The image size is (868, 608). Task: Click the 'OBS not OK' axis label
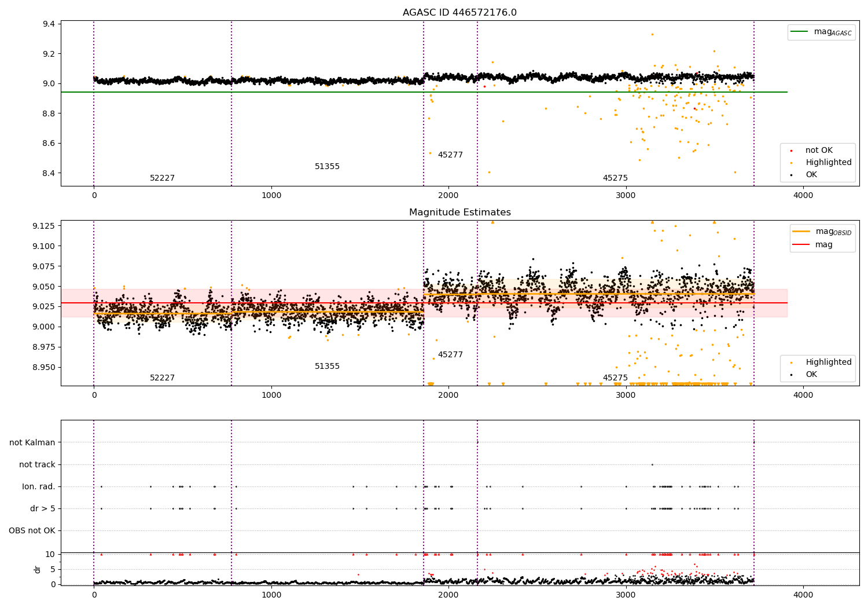[32, 531]
